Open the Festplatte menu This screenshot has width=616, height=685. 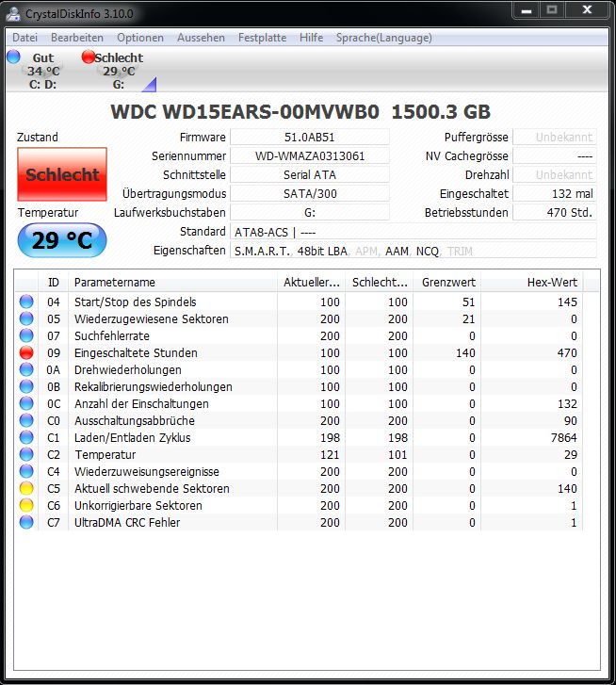click(263, 38)
